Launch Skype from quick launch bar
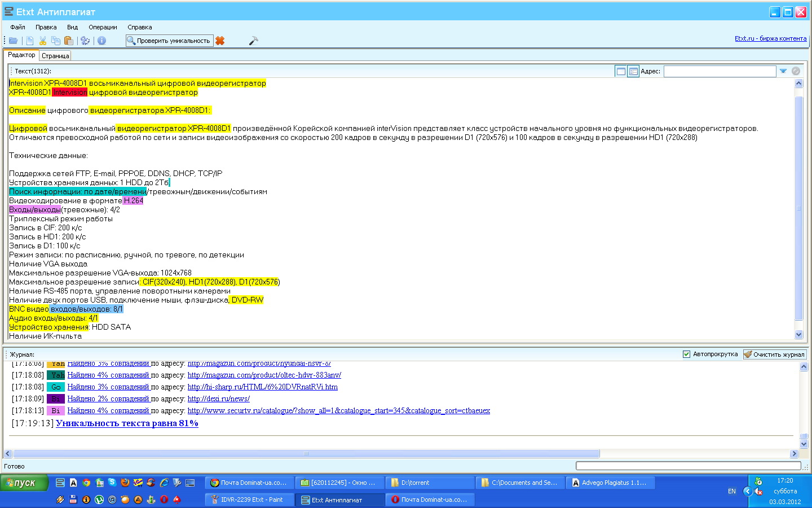Image resolution: width=812 pixels, height=508 pixels. pos(112,482)
